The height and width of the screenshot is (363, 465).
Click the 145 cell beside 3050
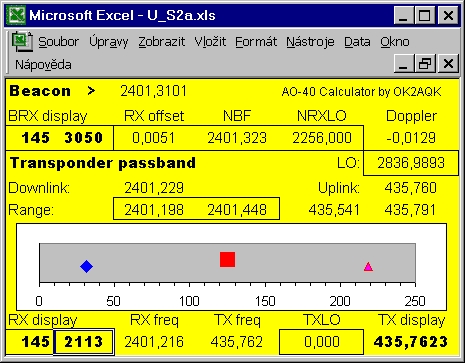point(36,138)
